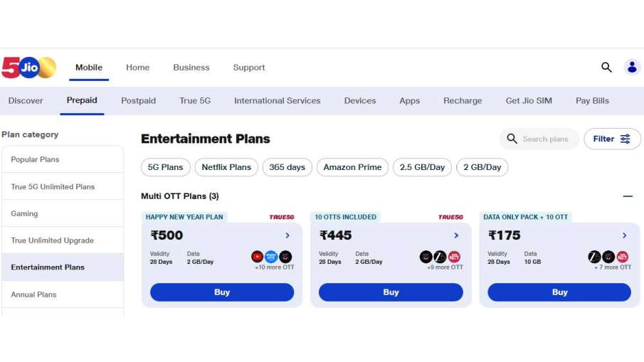
Task: Open the Business menu item
Action: click(191, 68)
